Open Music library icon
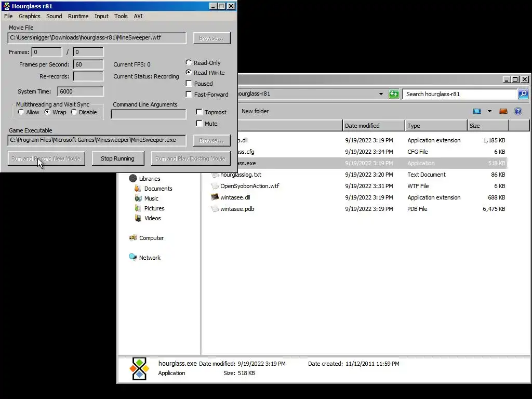This screenshot has width=532, height=399. [x=138, y=198]
